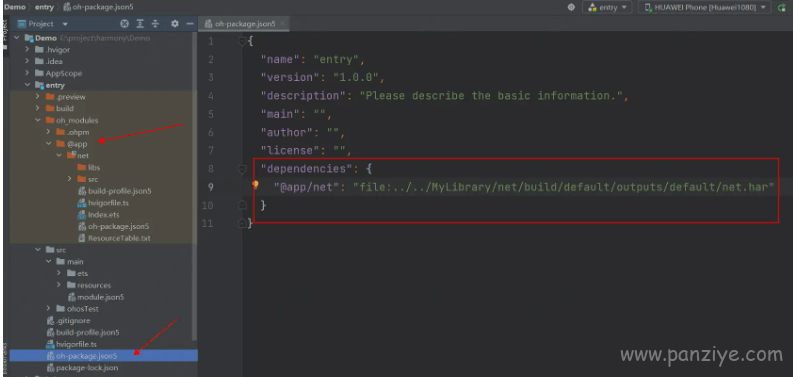This screenshot has height=377, width=793.
Task: Collapse the Demo root folder chevron
Action: coord(17,38)
